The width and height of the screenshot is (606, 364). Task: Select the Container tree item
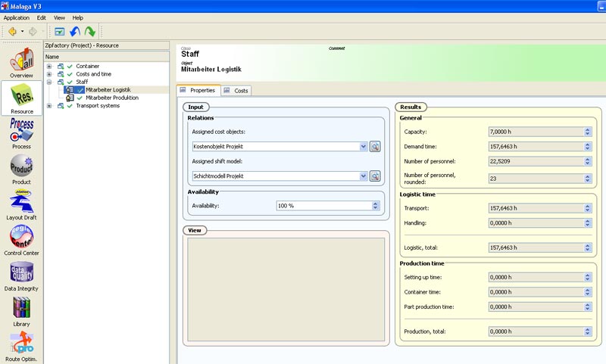87,67
